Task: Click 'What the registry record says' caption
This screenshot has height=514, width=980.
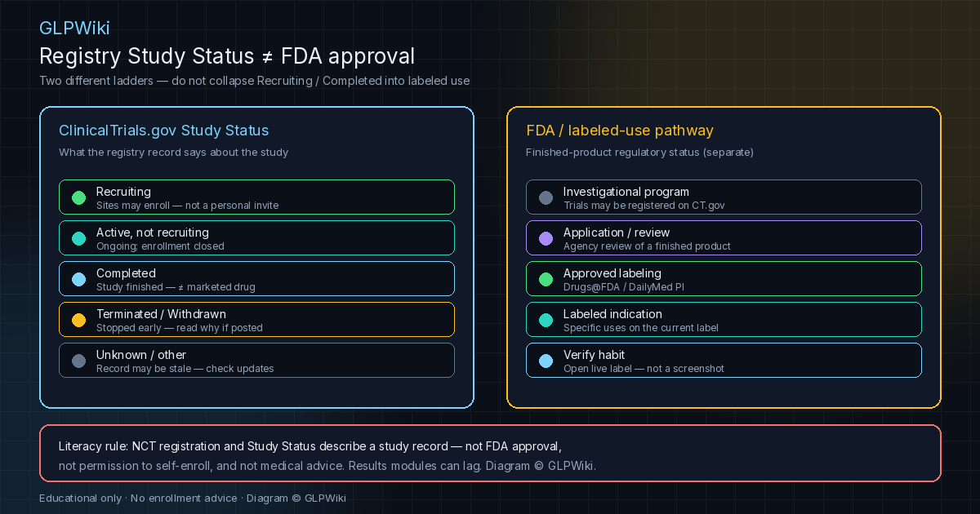Action: tap(173, 153)
